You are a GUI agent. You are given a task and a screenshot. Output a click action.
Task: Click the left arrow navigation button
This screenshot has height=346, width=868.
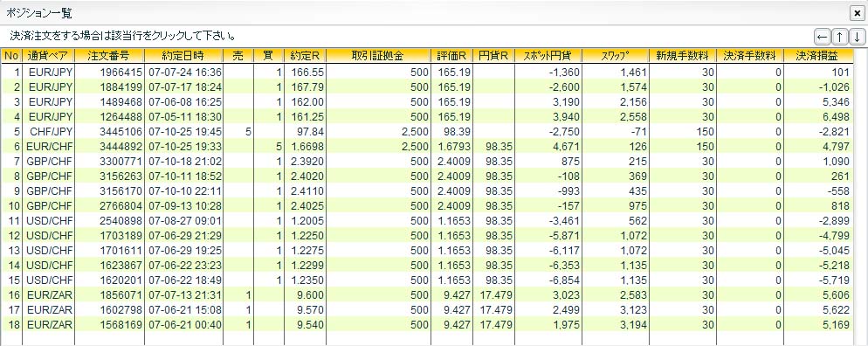point(823,37)
